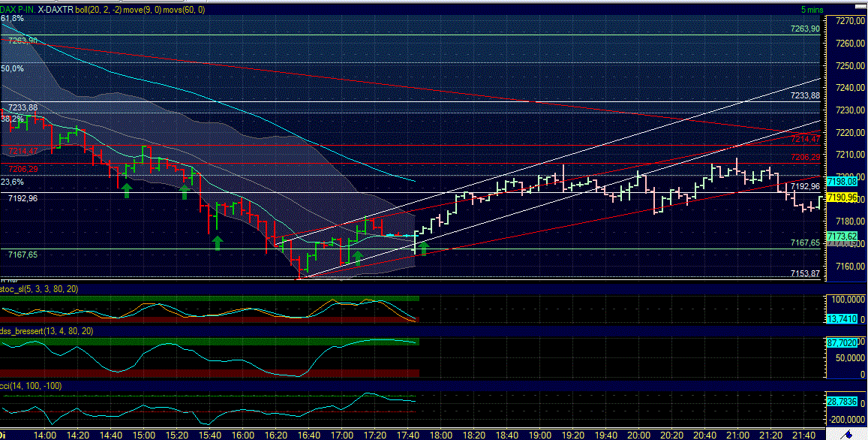Click the 7173,62 price flag on axis
This screenshot has height=440, width=868.
click(x=842, y=235)
